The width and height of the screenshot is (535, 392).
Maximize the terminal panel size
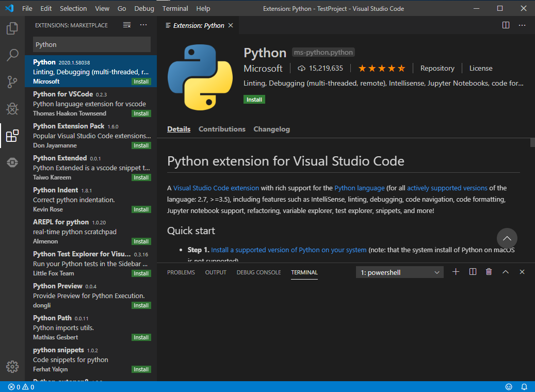point(505,272)
